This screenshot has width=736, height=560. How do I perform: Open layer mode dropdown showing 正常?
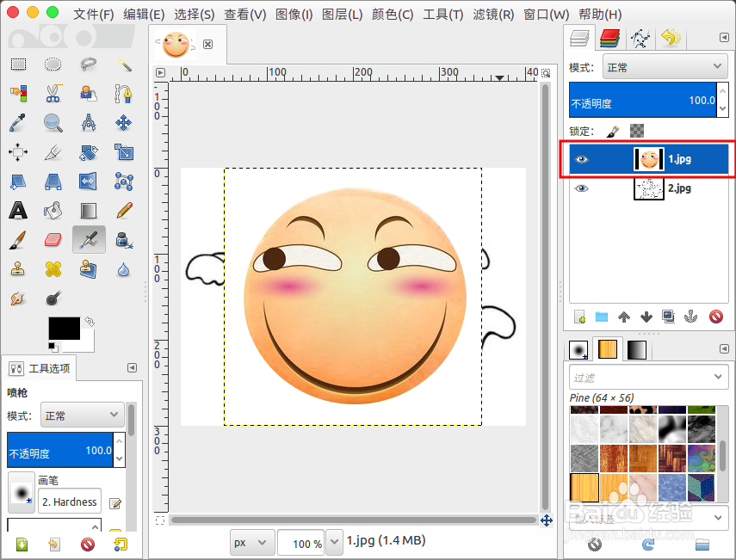[665, 67]
